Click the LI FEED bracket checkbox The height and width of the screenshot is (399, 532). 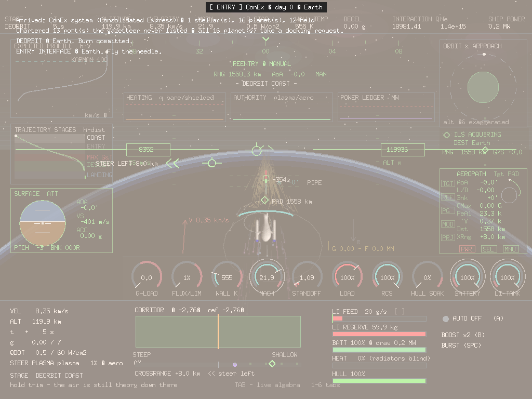(x=400, y=312)
